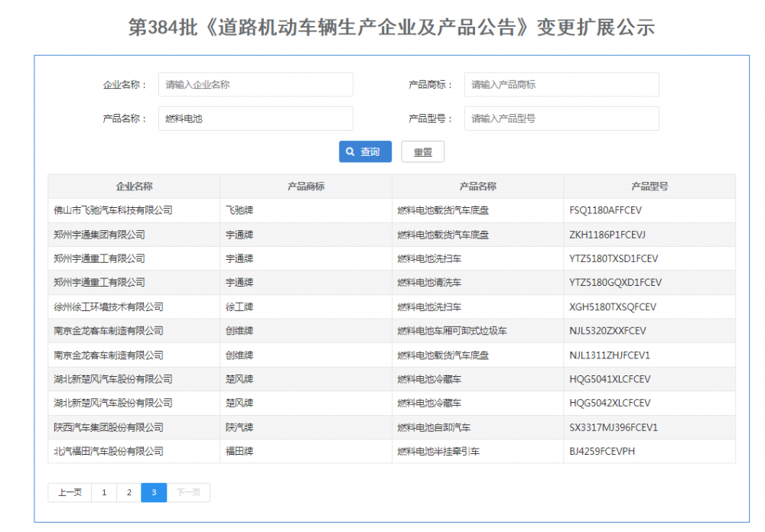
Task: Click the 产品名称 field containing 燃料电池
Action: [256, 118]
